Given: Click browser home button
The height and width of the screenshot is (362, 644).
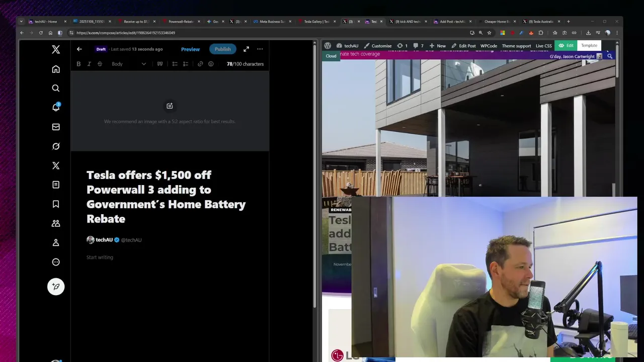Looking at the screenshot, I should click(x=50, y=33).
